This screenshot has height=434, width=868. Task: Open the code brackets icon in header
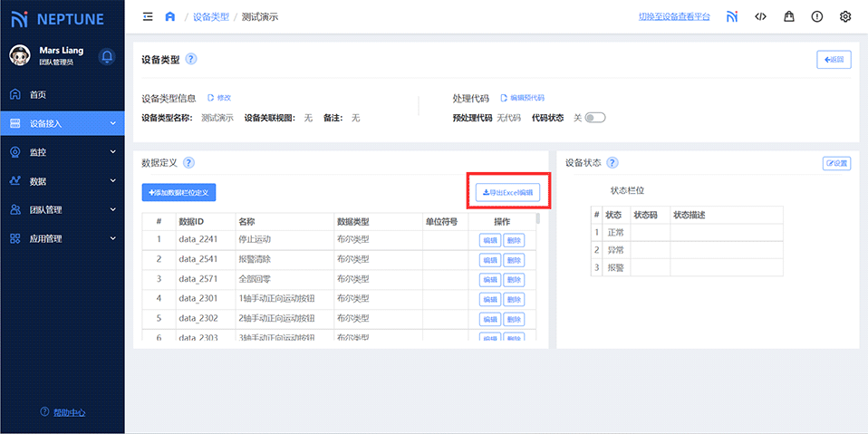pos(760,16)
